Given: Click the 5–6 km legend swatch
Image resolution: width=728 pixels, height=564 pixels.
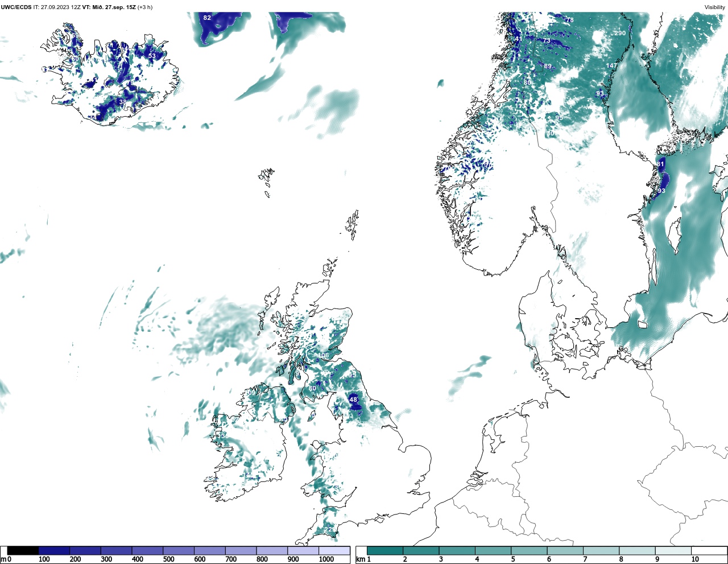Looking at the screenshot, I should (529, 550).
